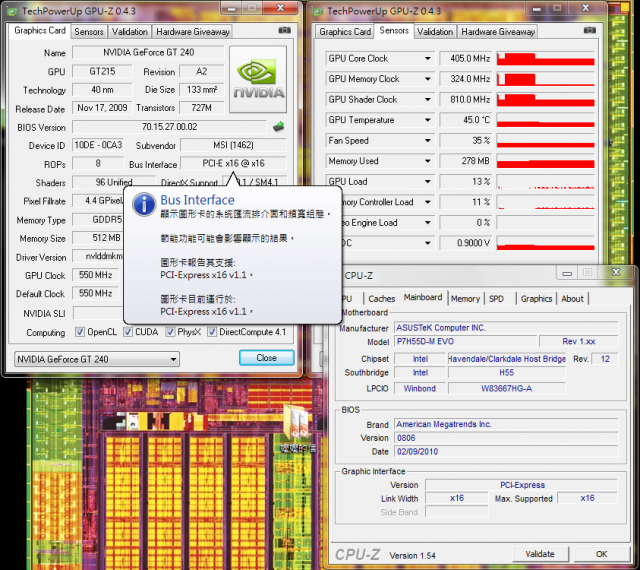Image resolution: width=640 pixels, height=570 pixels.
Task: Click the LPCIO value W83667HG-A
Action: [x=507, y=388]
